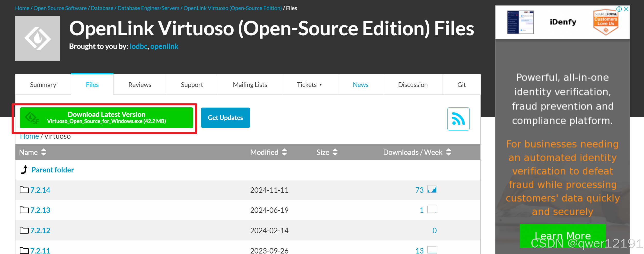
Task: Click the Parent folder up-arrow icon
Action: 24,170
